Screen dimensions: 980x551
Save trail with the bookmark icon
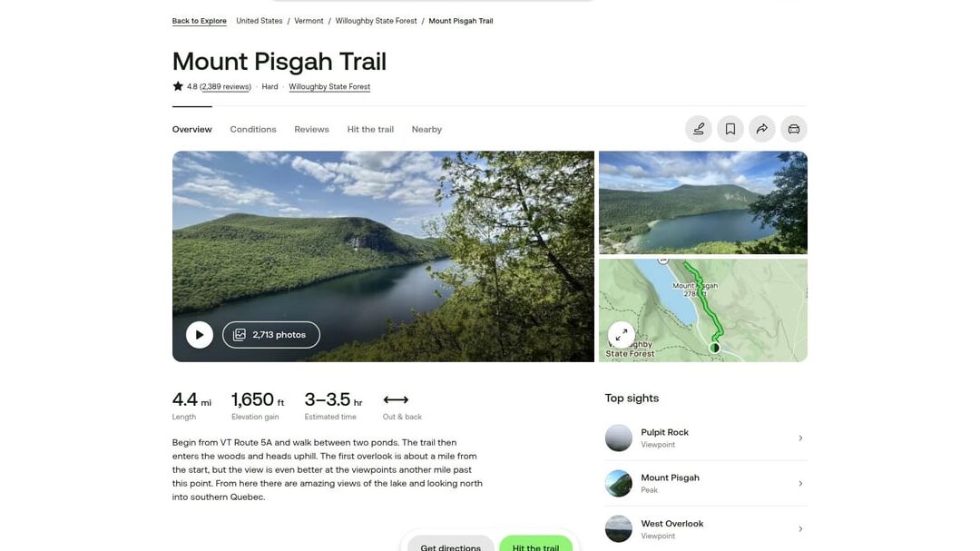(730, 129)
